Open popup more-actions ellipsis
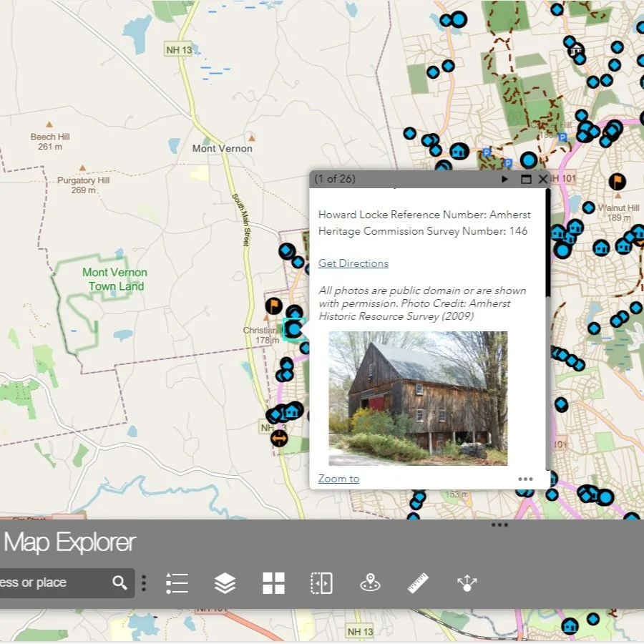 click(x=525, y=479)
